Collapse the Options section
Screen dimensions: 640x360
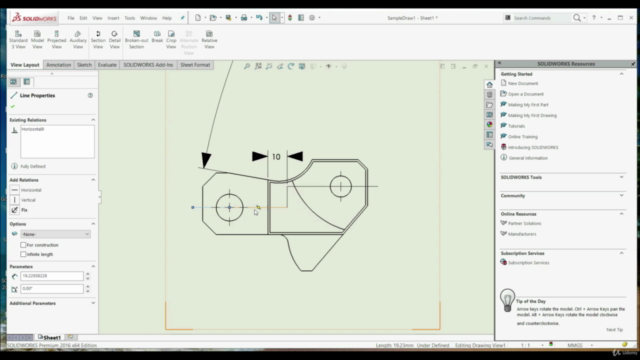[93, 224]
